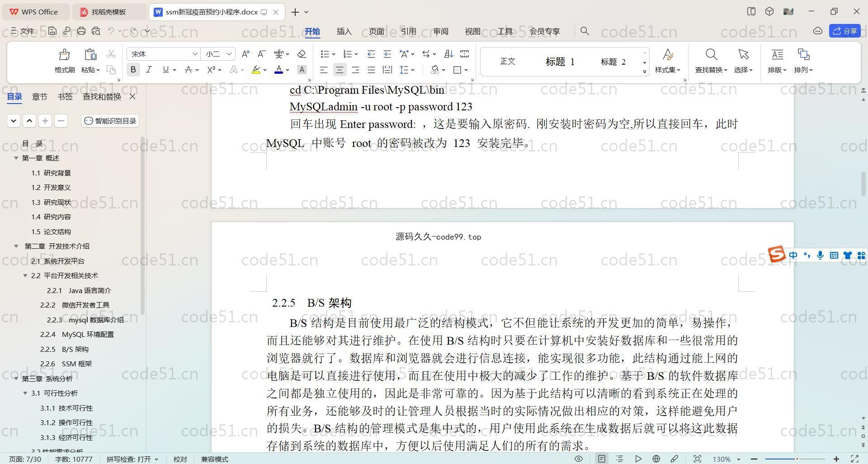The width and height of the screenshot is (868, 464).
Task: Click the Save icon in quick access bar
Action: point(52,31)
